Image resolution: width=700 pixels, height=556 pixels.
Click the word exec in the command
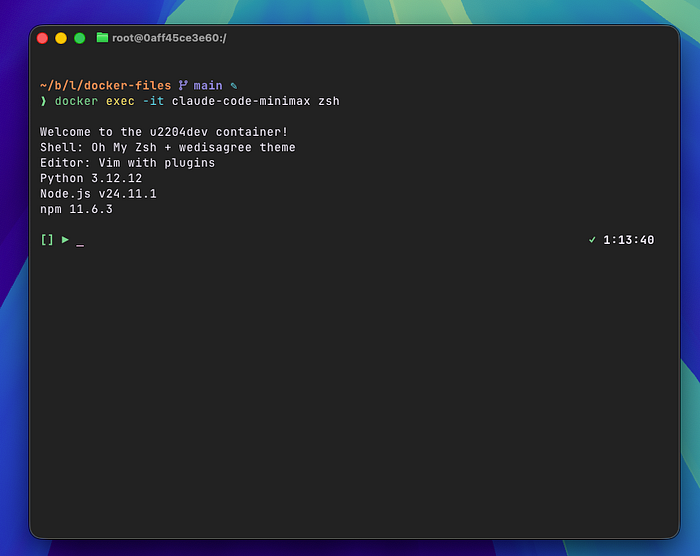click(x=120, y=101)
